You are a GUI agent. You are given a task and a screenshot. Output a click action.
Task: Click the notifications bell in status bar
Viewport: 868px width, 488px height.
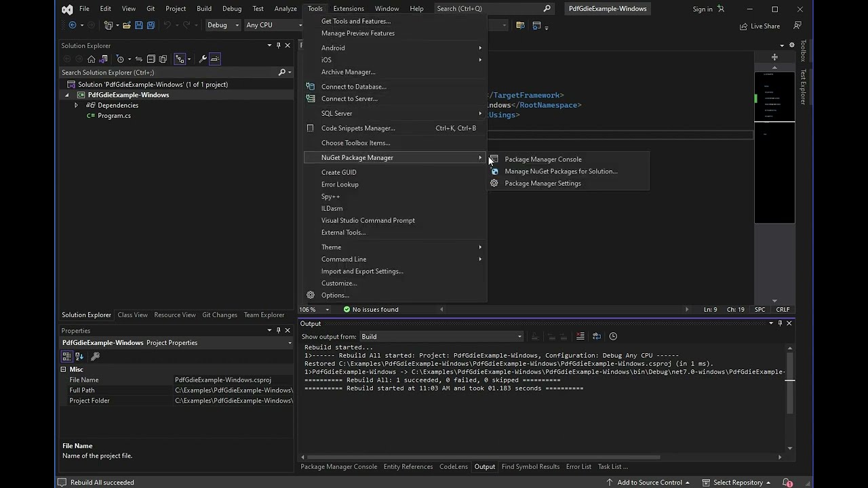[x=788, y=483]
